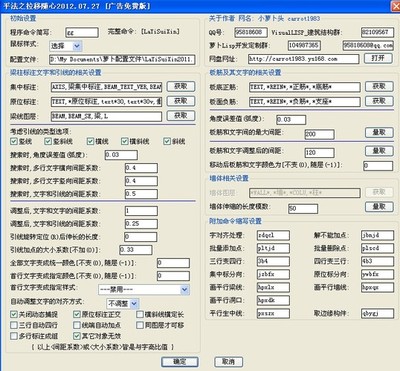The width and height of the screenshot is (400, 371).
Task: Click 移动后板筋和文字颜色 field
Action: 378,166
